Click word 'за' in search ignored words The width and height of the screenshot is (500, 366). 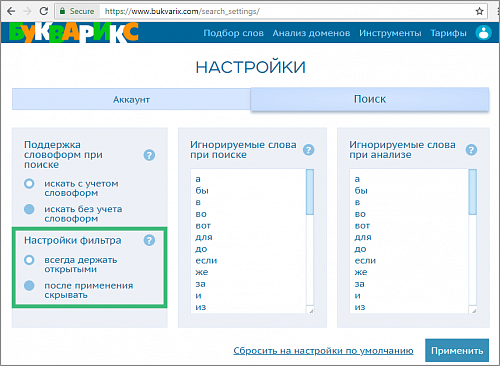[200, 284]
